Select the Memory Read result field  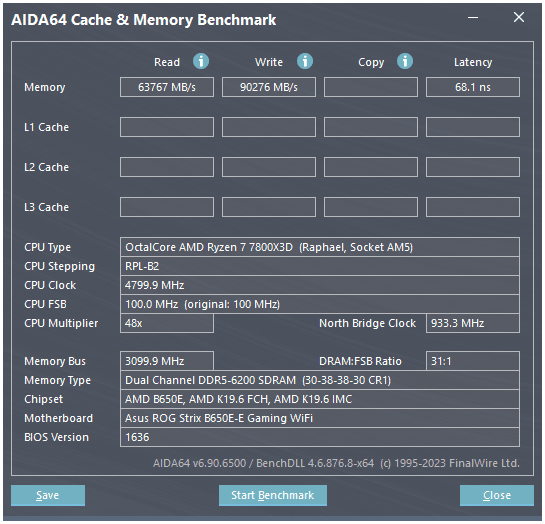167,87
